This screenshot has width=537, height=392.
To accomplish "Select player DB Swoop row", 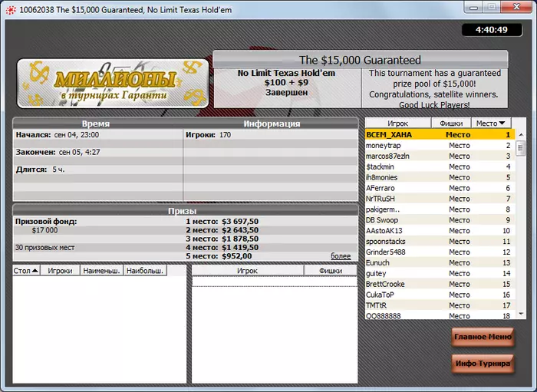I will click(x=440, y=220).
